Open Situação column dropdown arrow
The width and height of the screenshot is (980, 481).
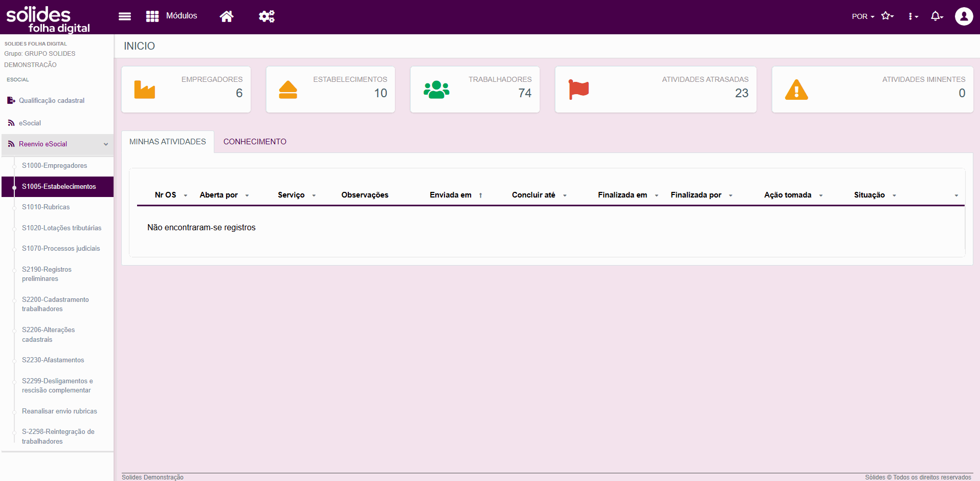[895, 195]
